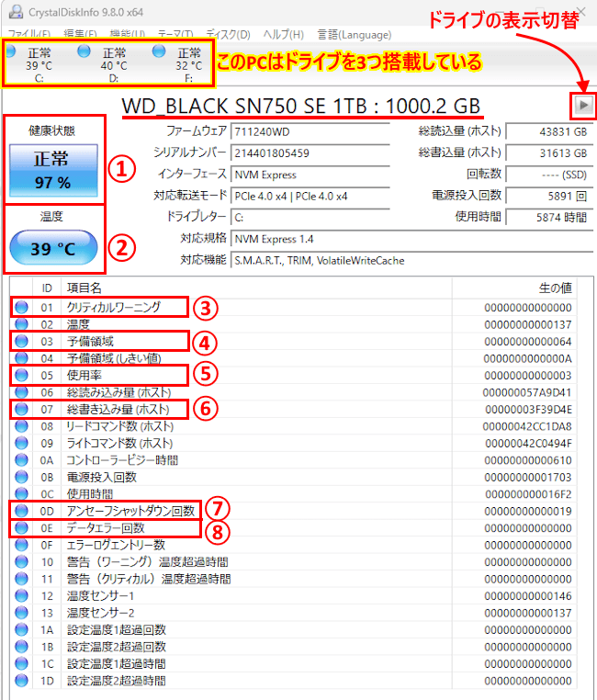
Task: Select the 使用率 attribute name
Action: coord(84,375)
